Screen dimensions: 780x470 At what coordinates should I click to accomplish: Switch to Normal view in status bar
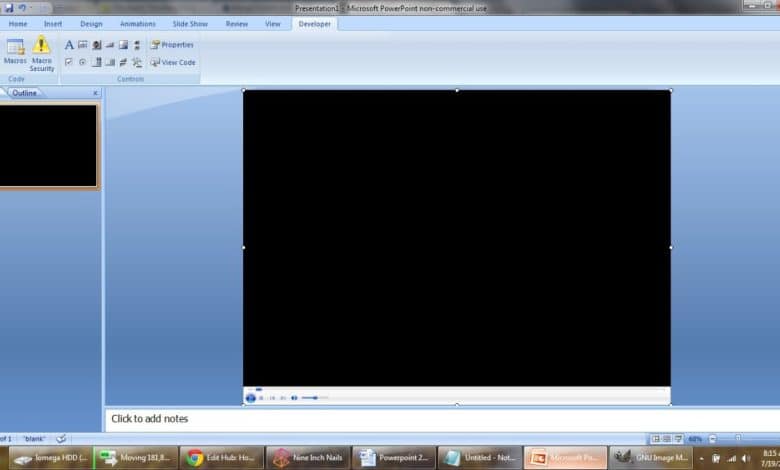pyautogui.click(x=656, y=439)
